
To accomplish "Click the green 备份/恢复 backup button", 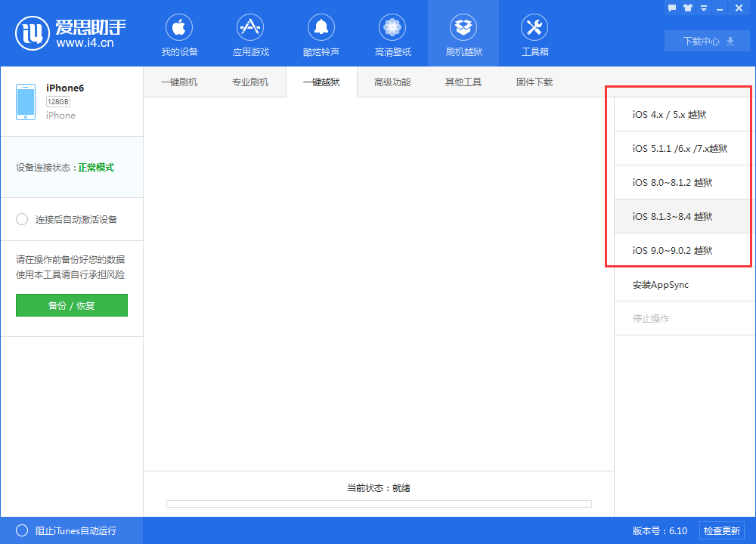I will point(71,305).
